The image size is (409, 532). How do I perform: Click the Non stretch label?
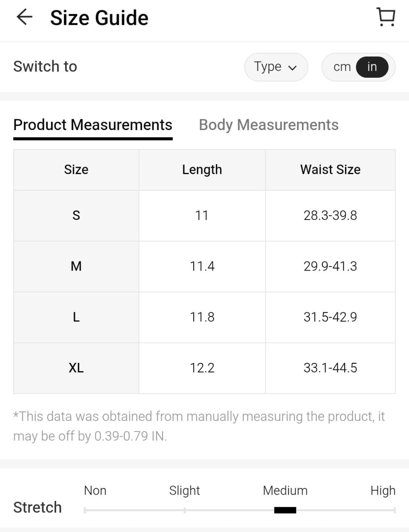click(x=95, y=490)
